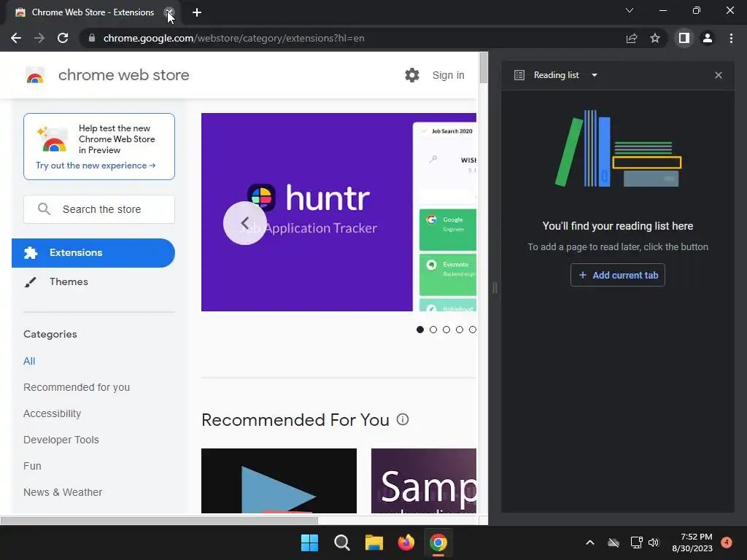Click the Sign in link
Viewport: 747px width, 560px height.
[449, 75]
